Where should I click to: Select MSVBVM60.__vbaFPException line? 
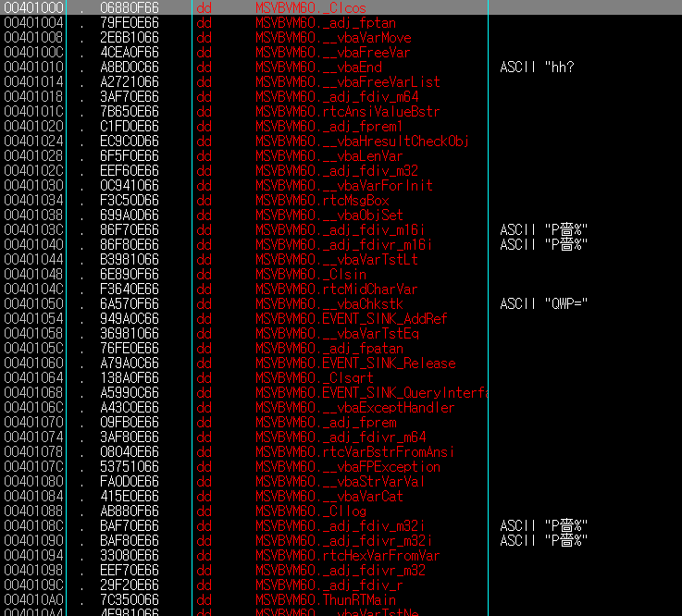(348, 466)
